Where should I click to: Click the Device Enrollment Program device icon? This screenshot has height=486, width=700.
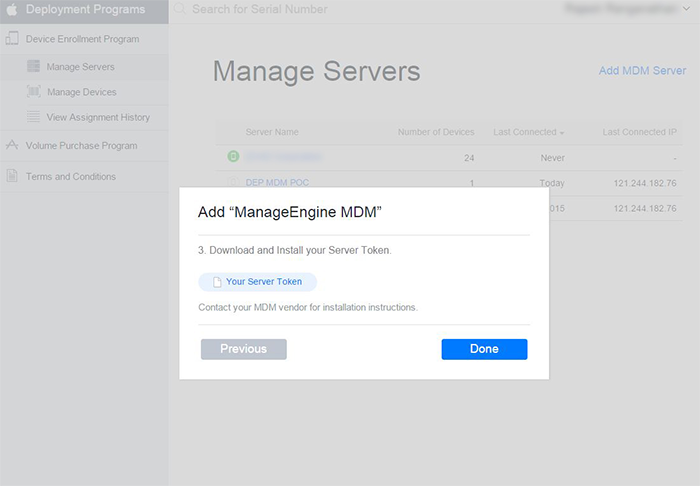pyautogui.click(x=12, y=38)
